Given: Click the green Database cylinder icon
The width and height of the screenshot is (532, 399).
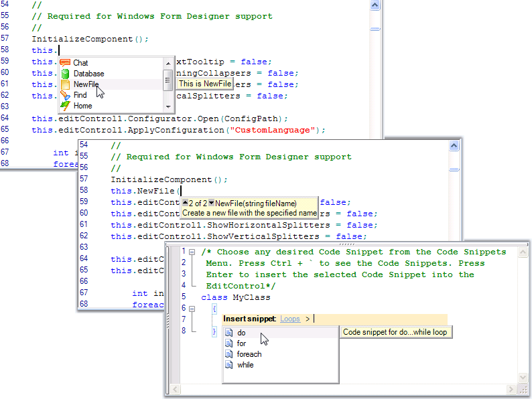Looking at the screenshot, I should (65, 74).
